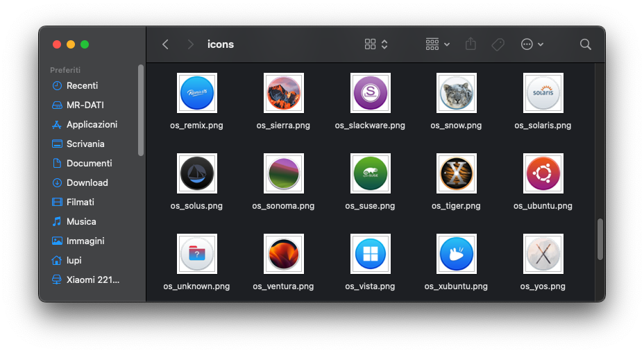Click the os_snow.png file name
The image size is (644, 353).
point(456,126)
